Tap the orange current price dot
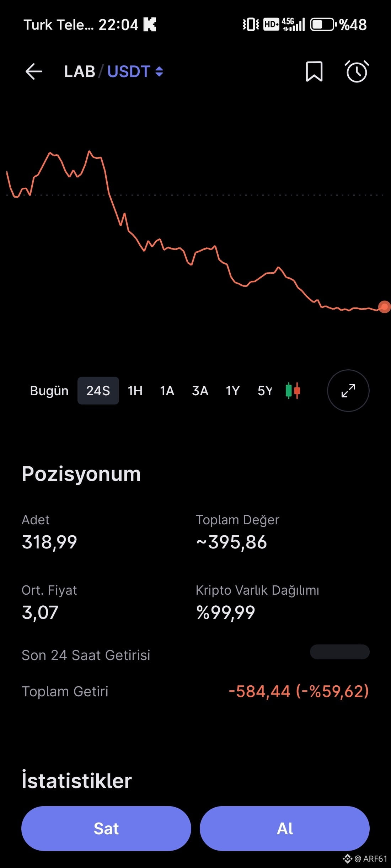The width and height of the screenshot is (391, 868). (384, 307)
